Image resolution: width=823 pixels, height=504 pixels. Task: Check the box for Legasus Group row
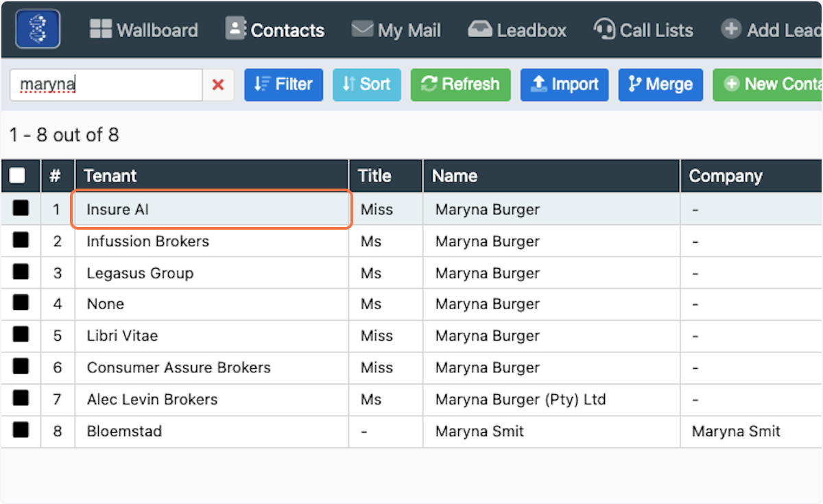pyautogui.click(x=21, y=272)
